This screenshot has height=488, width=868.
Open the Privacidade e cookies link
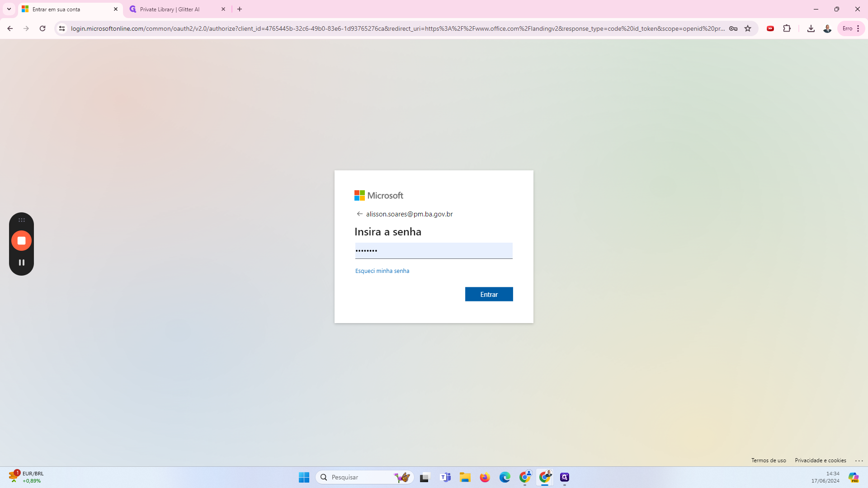(820, 460)
